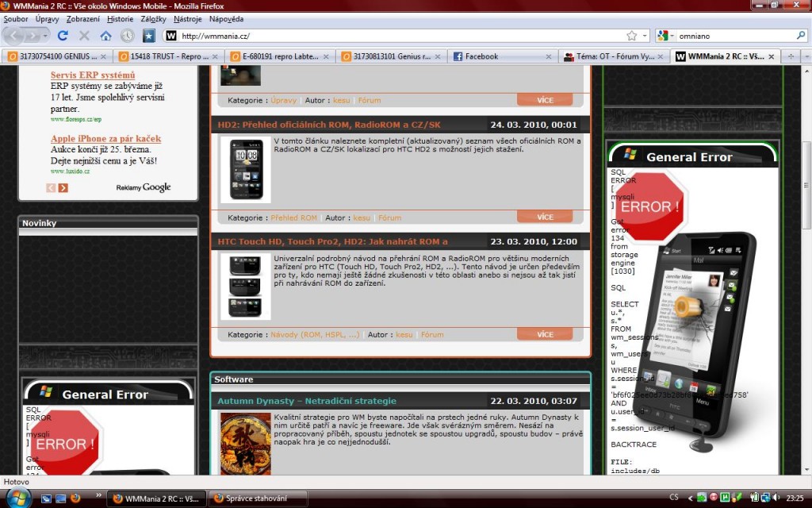Open the Apple iPhone za pár kaček ad
812x508 pixels.
[x=105, y=138]
